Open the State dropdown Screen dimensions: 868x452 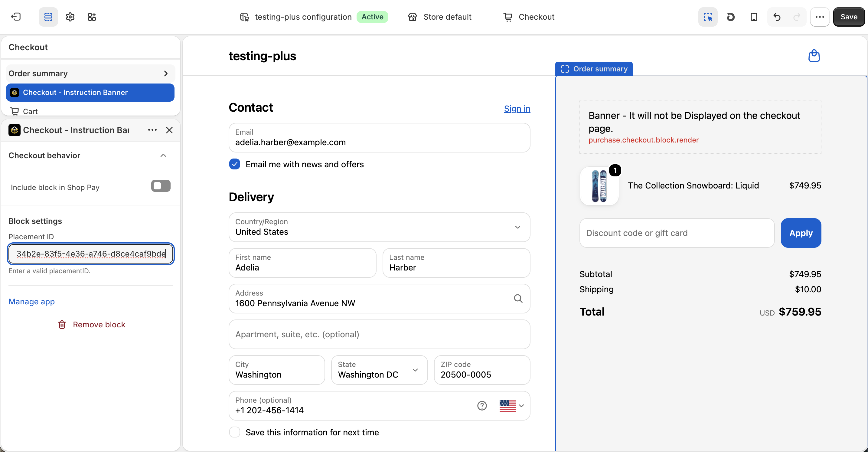coord(380,370)
